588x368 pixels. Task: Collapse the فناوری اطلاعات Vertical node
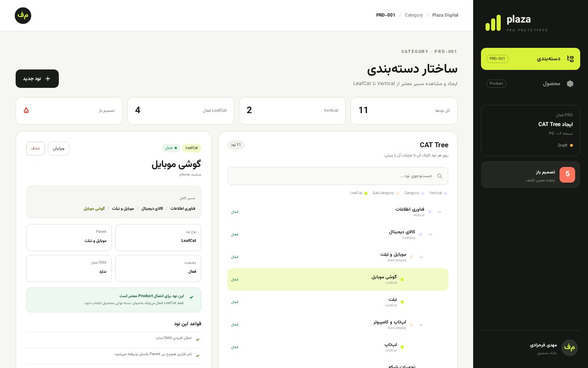pos(440,212)
